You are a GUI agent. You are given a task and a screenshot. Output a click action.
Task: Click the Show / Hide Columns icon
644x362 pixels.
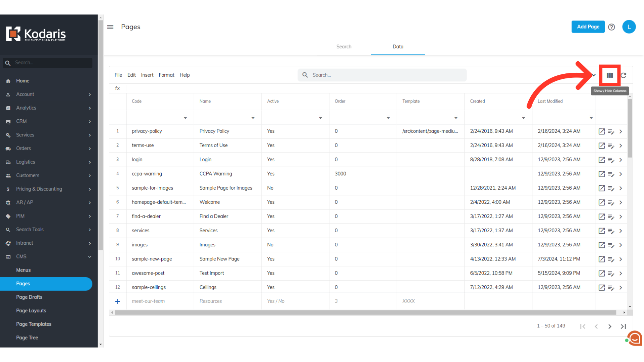pyautogui.click(x=609, y=75)
